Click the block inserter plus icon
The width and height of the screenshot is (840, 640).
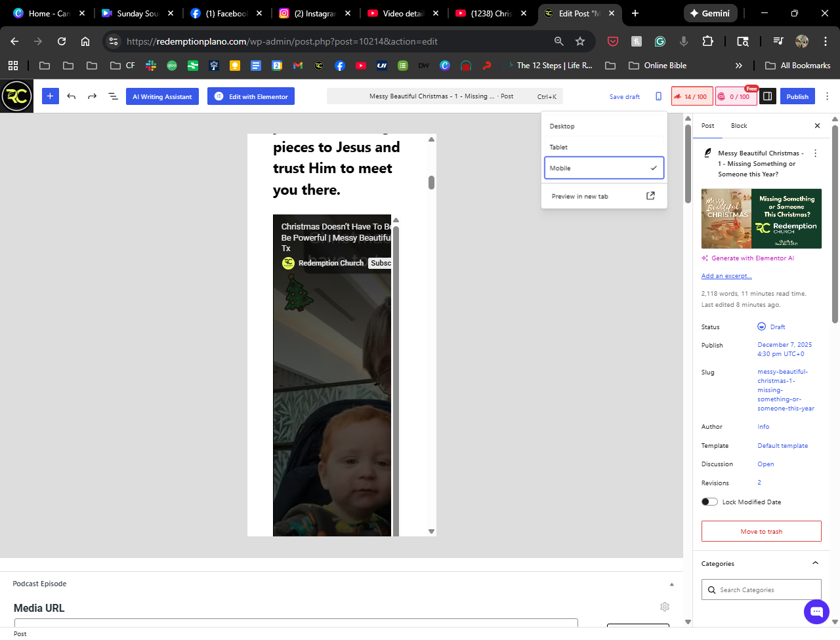[x=50, y=96]
